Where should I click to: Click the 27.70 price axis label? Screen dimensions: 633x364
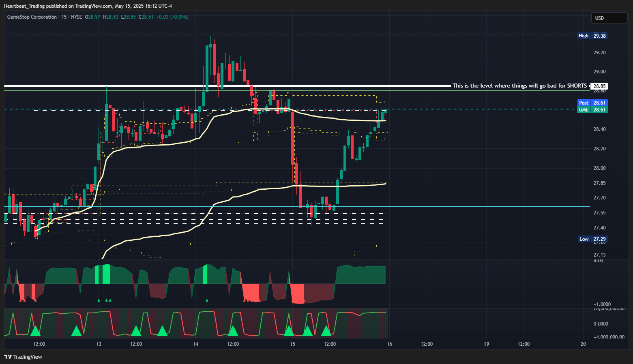600,198
